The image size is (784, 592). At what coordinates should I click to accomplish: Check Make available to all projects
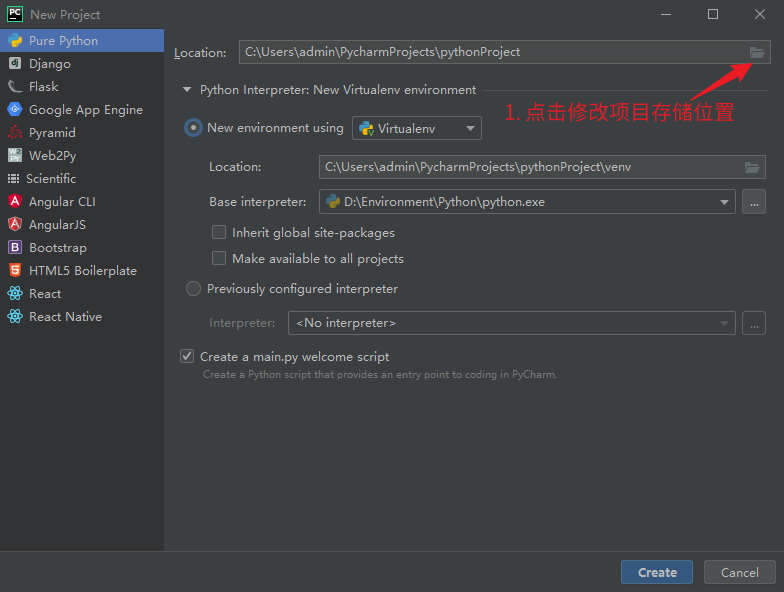[x=219, y=258]
